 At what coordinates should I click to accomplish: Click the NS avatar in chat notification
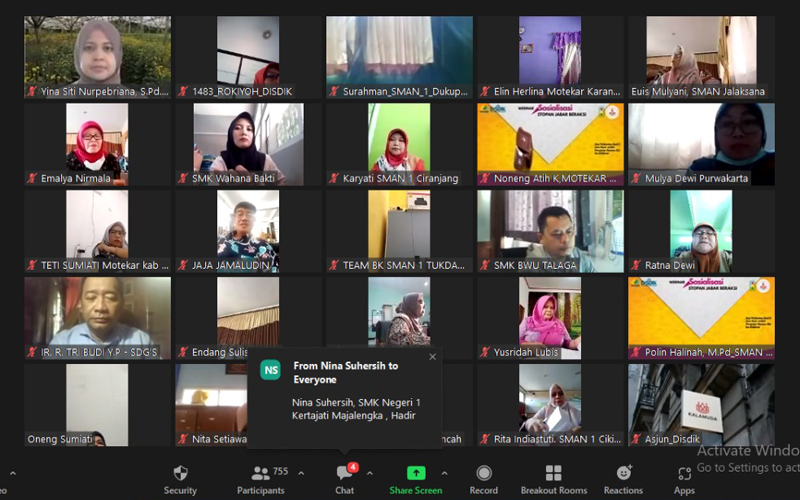point(271,371)
